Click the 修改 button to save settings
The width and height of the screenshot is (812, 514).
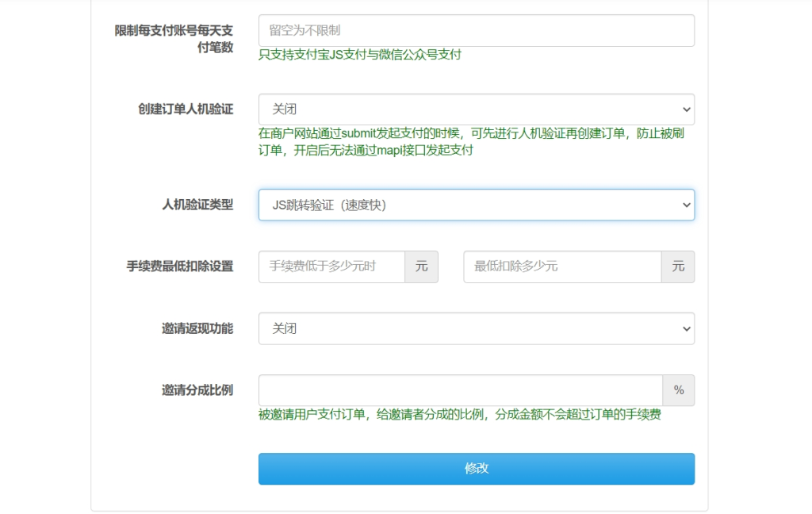476,469
